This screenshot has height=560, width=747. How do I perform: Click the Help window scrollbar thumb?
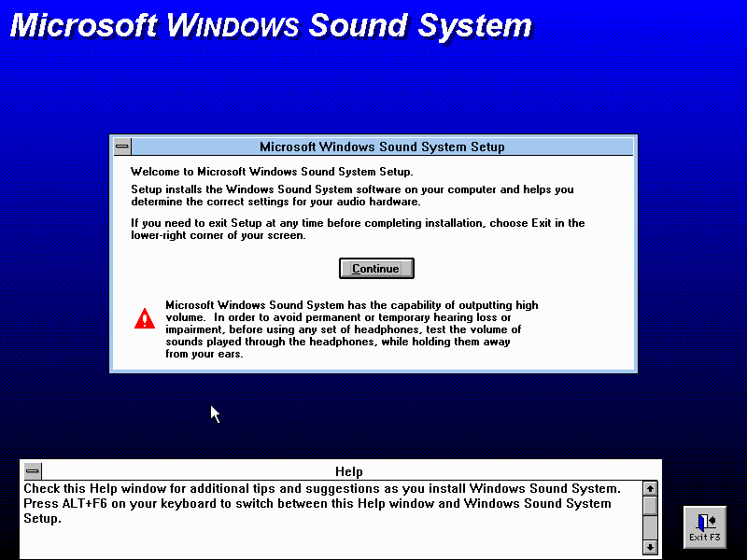pyautogui.click(x=650, y=505)
